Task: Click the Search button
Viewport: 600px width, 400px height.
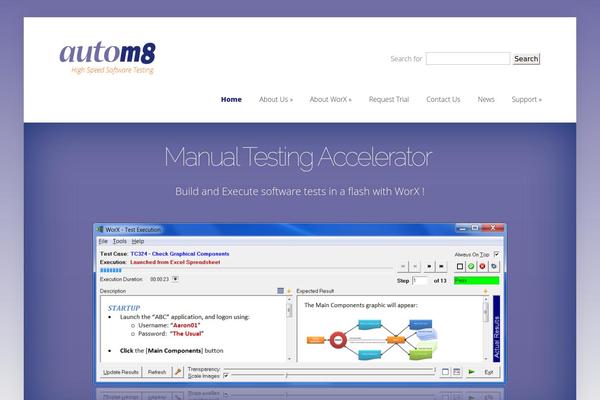Action: click(526, 59)
